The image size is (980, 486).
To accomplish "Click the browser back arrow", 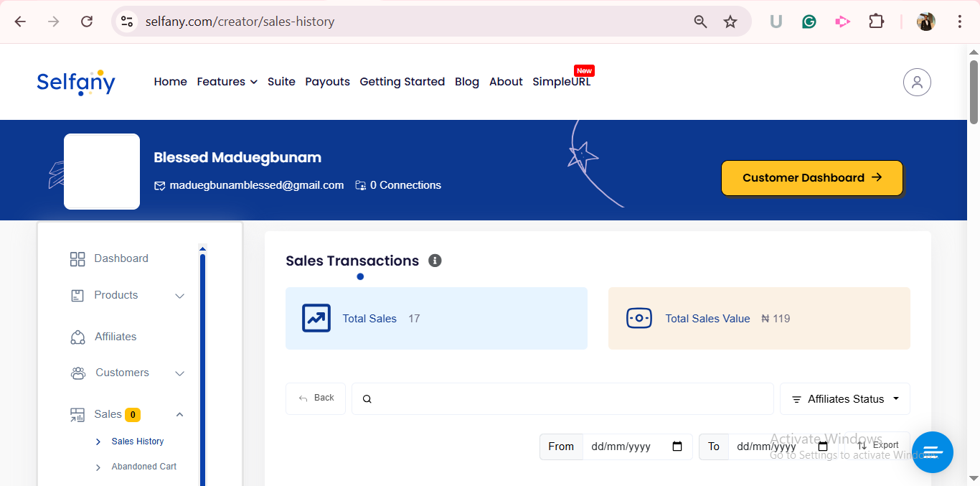I will (x=20, y=22).
